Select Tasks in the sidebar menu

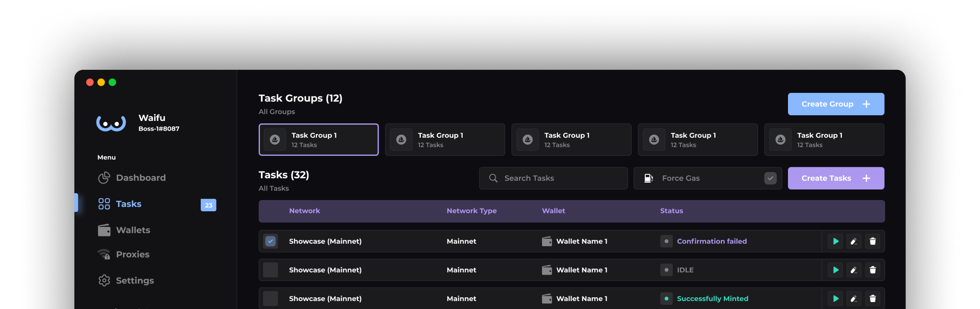[x=119, y=204]
